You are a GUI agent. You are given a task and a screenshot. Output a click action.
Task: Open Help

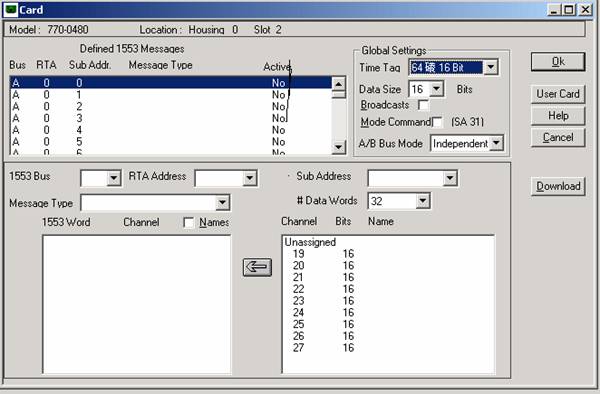(558, 116)
